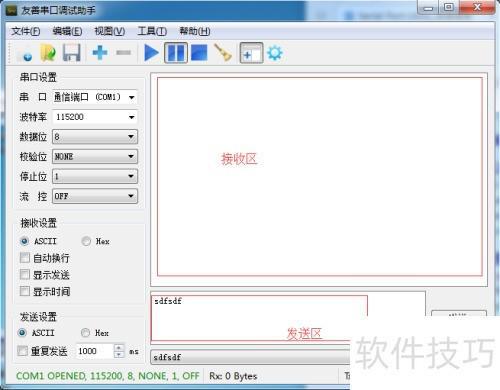Expand the 波特率 115200 dropdown

pos(95,117)
